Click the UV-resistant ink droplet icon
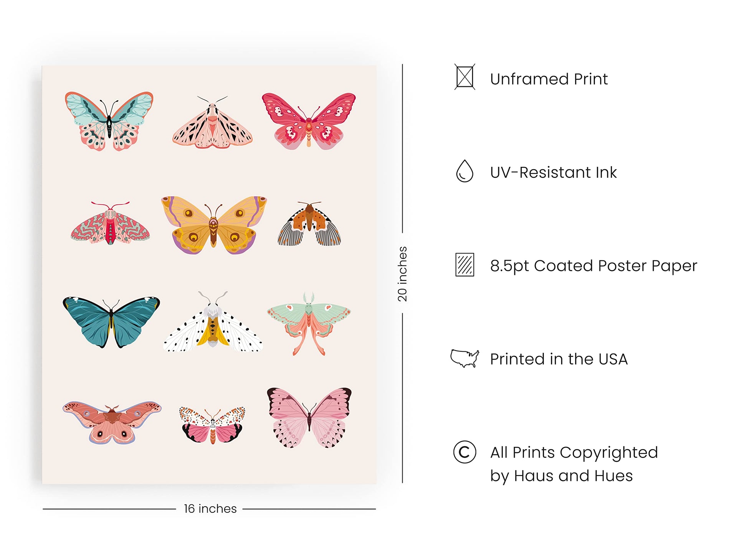This screenshot has height=560, width=747. pyautogui.click(x=464, y=171)
